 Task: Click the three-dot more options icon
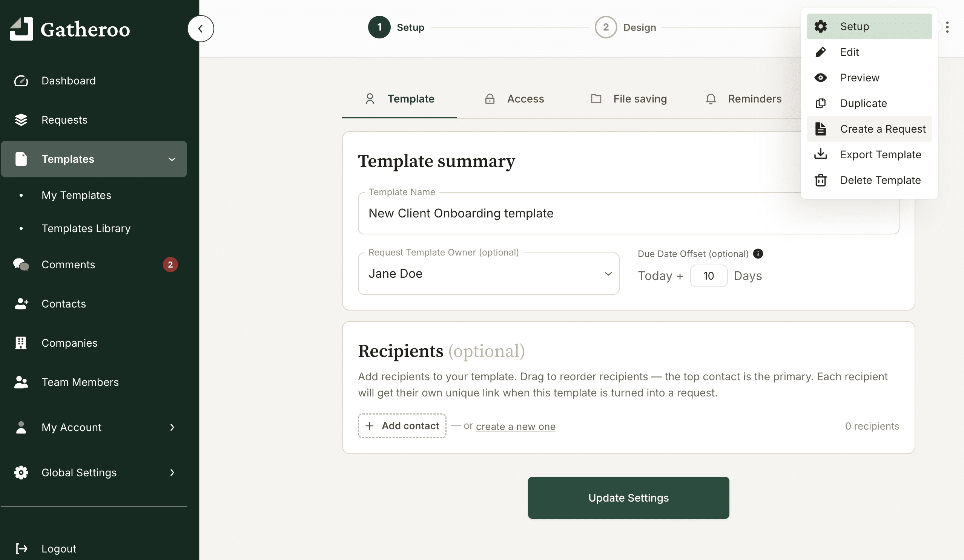point(947,27)
